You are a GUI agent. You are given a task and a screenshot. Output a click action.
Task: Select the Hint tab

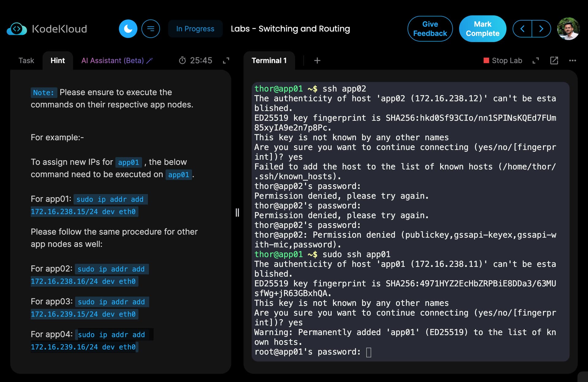tap(58, 61)
